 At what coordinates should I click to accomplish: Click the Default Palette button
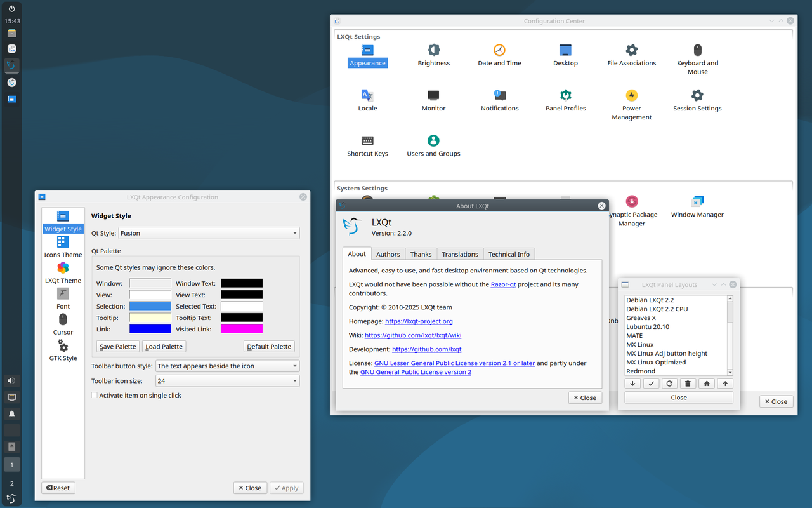pyautogui.click(x=269, y=347)
